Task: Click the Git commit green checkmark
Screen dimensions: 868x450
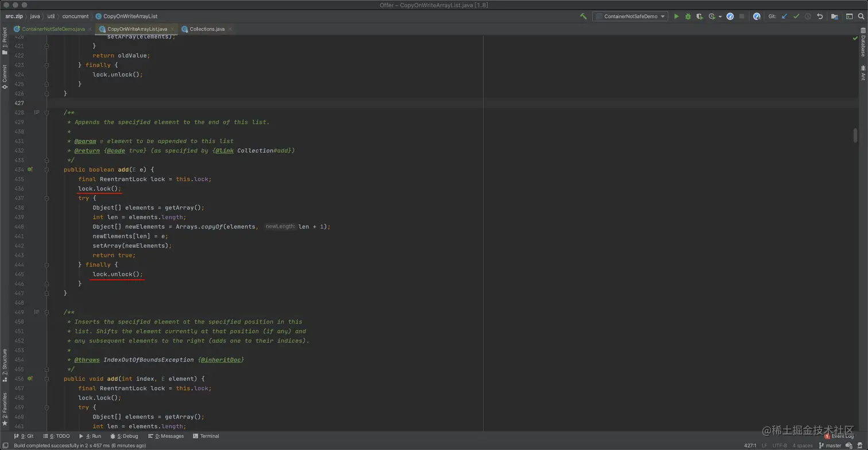Action: [x=796, y=17]
